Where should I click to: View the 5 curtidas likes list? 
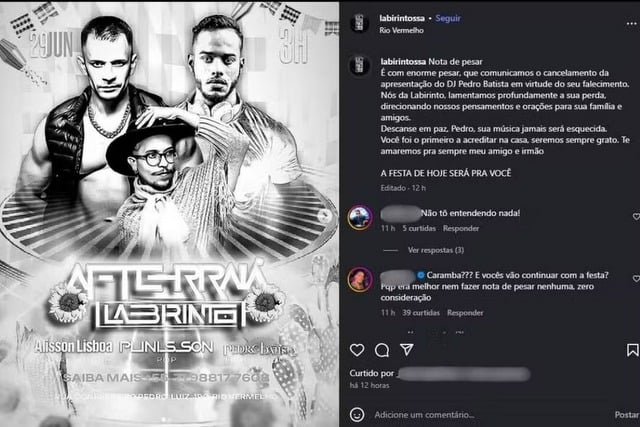[x=419, y=228]
